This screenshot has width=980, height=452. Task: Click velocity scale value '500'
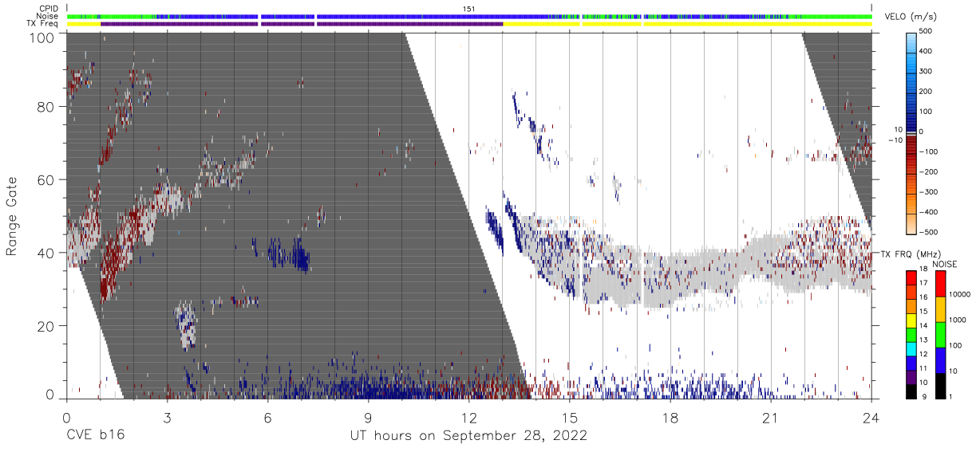click(x=927, y=31)
